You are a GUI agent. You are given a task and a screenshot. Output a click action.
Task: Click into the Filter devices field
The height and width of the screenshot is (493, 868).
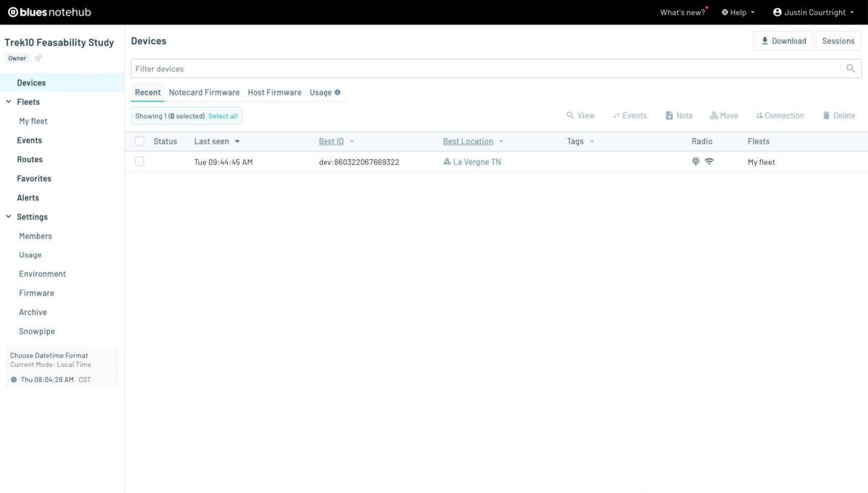pos(485,69)
